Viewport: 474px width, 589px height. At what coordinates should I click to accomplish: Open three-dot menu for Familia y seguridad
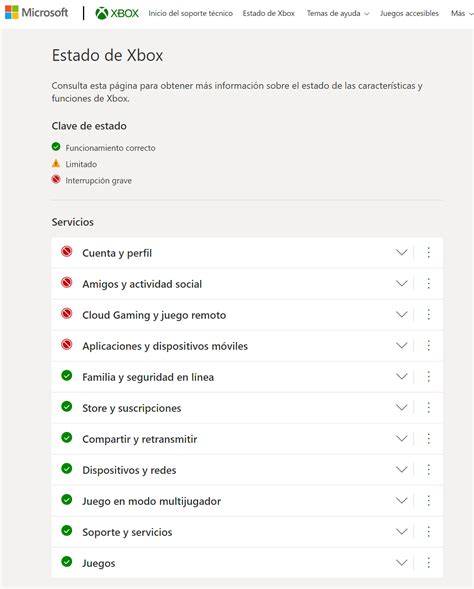pyautogui.click(x=429, y=376)
